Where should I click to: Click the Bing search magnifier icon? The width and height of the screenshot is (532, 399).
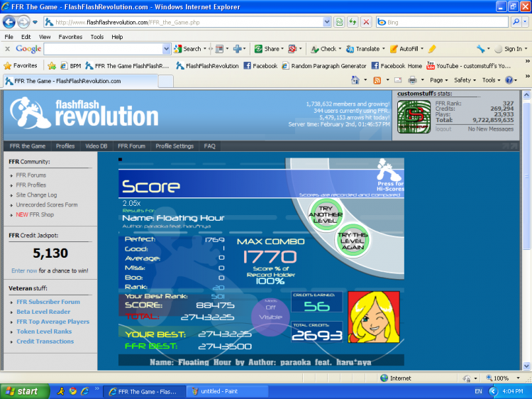click(x=516, y=22)
